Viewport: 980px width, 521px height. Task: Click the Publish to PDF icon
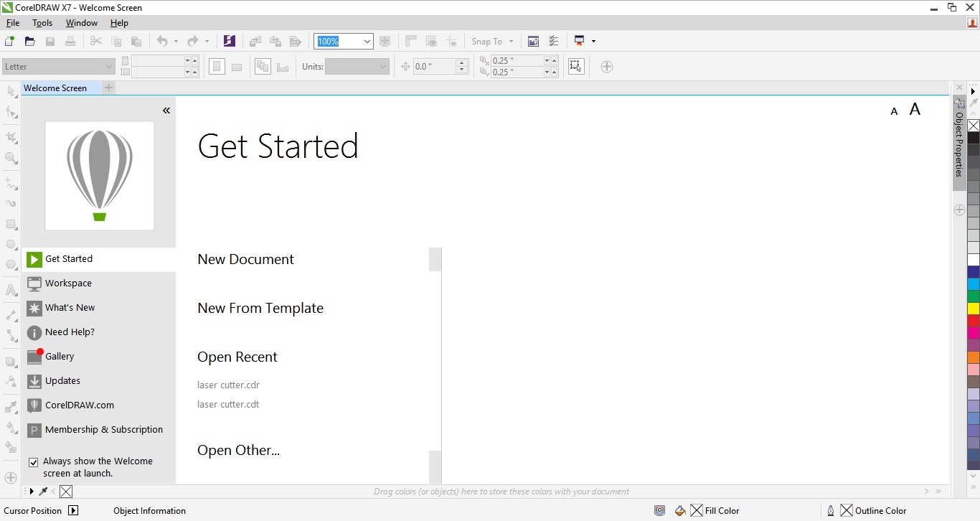[x=296, y=42]
